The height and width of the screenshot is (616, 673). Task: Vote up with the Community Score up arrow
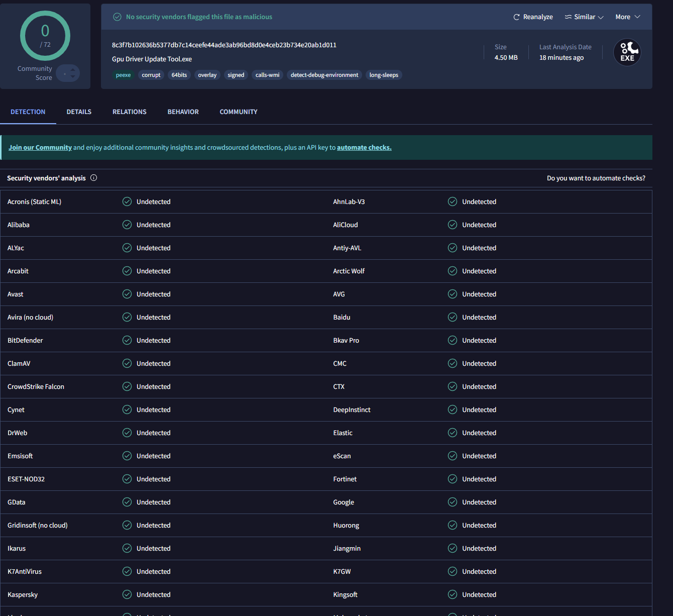[73, 70]
